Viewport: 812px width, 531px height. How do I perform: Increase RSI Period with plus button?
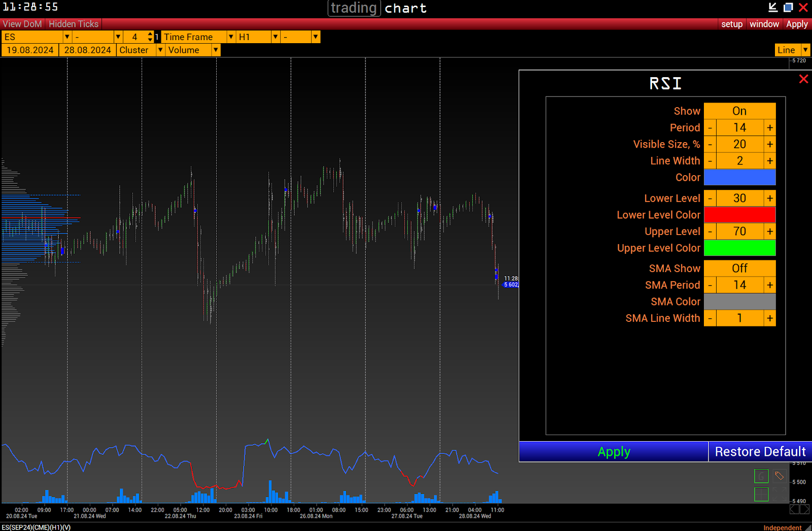coord(770,128)
